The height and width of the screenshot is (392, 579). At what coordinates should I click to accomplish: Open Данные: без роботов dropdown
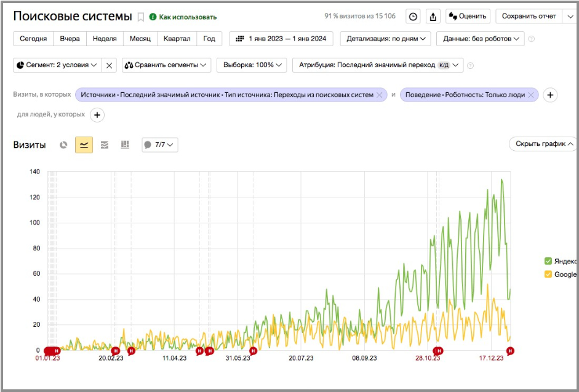click(481, 39)
